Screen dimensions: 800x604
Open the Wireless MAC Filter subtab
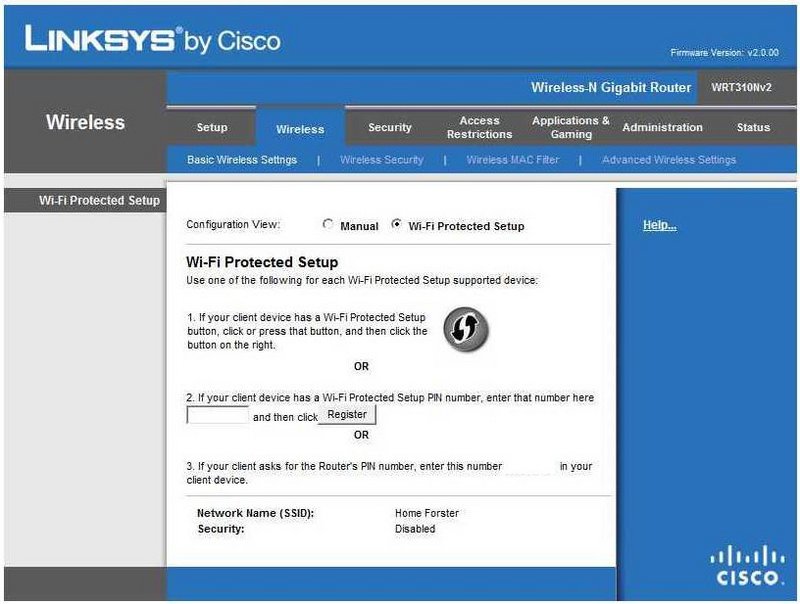click(x=513, y=160)
